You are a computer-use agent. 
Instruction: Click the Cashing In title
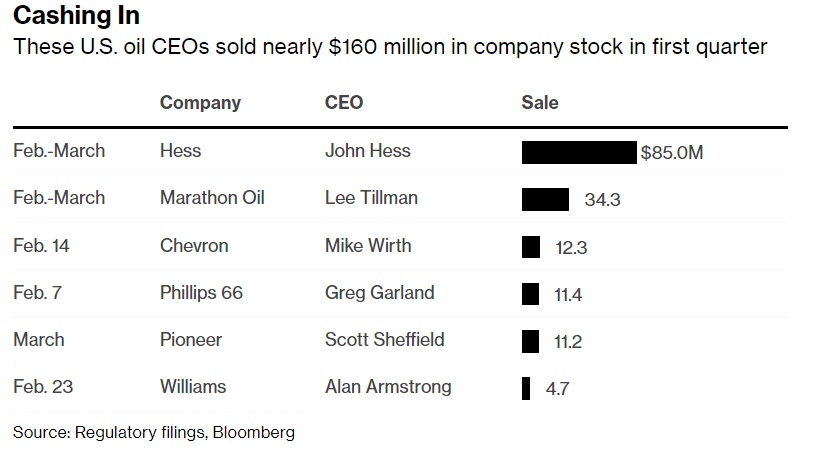[76, 17]
